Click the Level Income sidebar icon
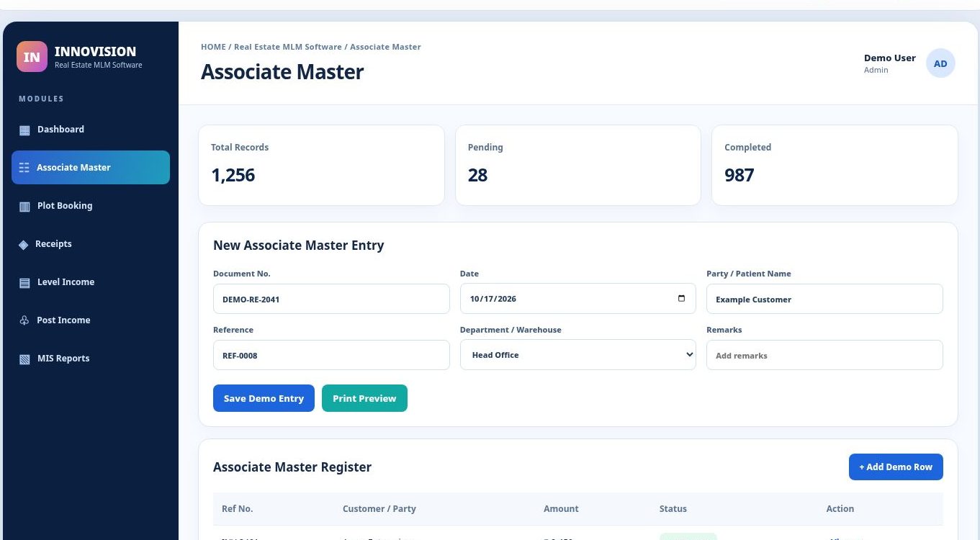 [x=24, y=283]
